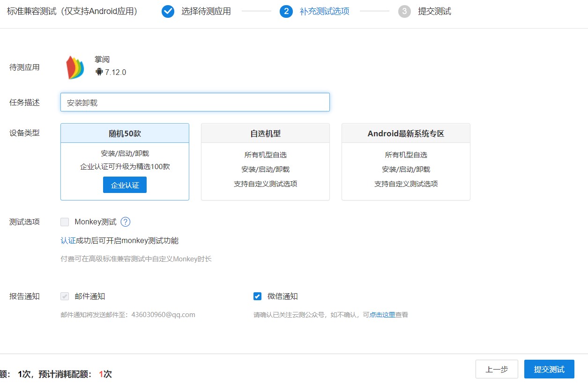Click the Android robot icon beside 7.12.0
Screen dimensions: 588x385
pyautogui.click(x=99, y=72)
